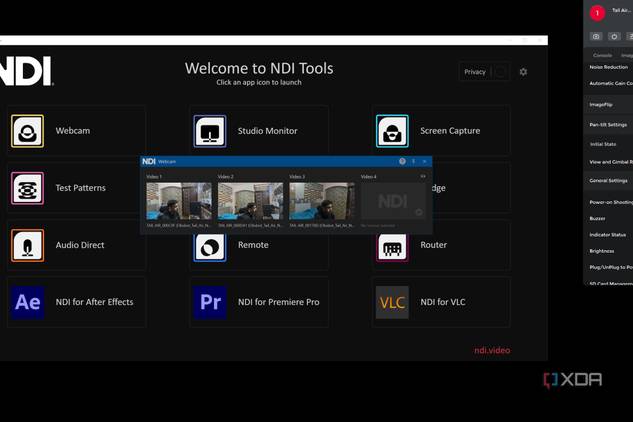This screenshot has height=422, width=633.
Task: Toggle the Privacy switch
Action: (x=501, y=72)
